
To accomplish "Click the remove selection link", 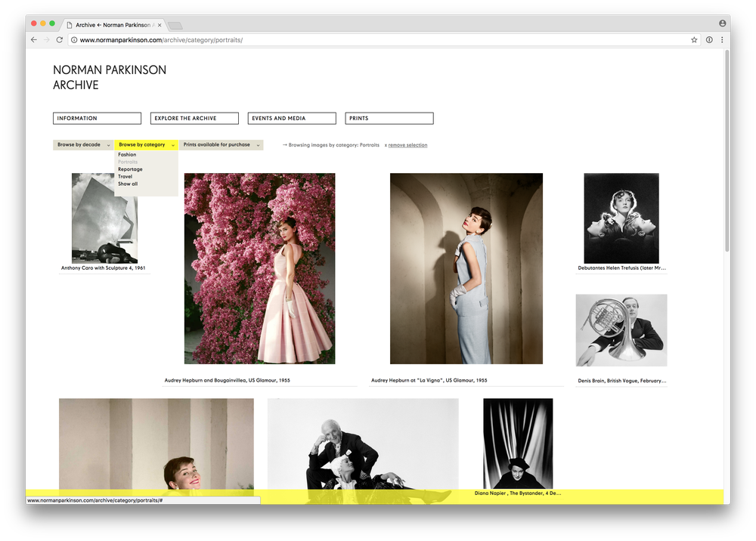I will click(x=407, y=145).
